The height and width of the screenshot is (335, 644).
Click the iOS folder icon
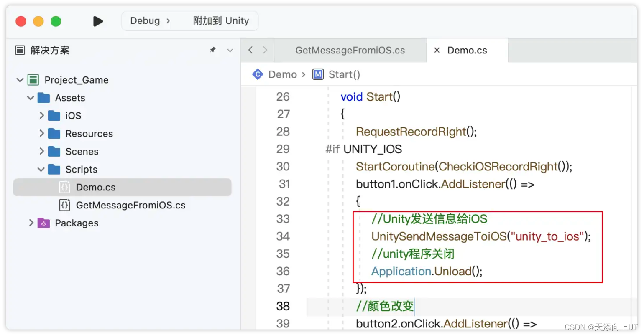(54, 116)
